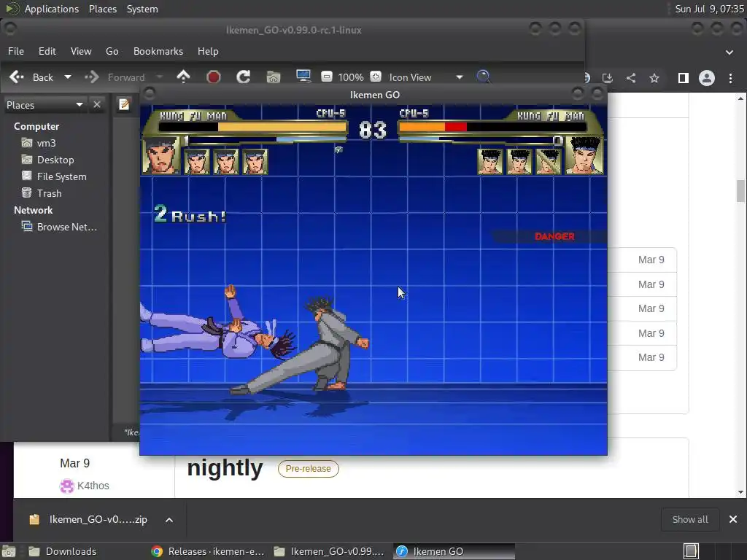Click the K4thos author link

pyautogui.click(x=93, y=486)
